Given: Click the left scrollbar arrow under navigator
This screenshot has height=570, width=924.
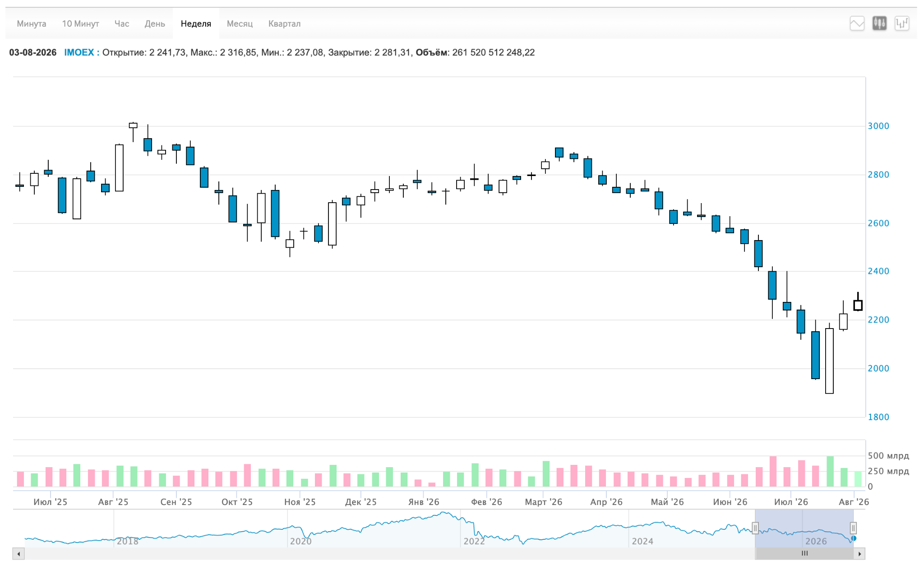Looking at the screenshot, I should [x=18, y=553].
